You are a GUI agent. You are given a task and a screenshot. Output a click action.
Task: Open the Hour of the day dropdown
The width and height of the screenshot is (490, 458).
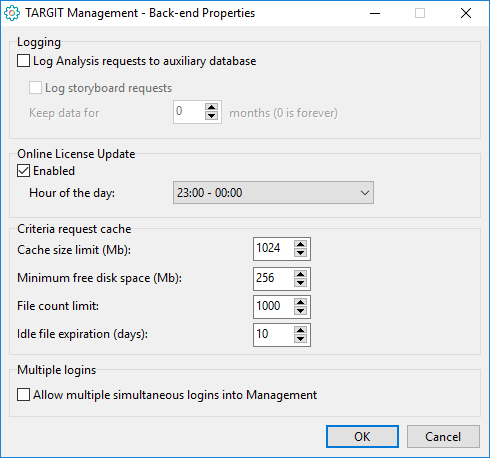(x=273, y=193)
